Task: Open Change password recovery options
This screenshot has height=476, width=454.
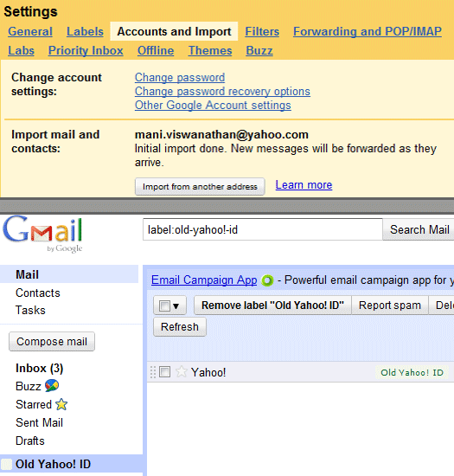Action: click(222, 92)
